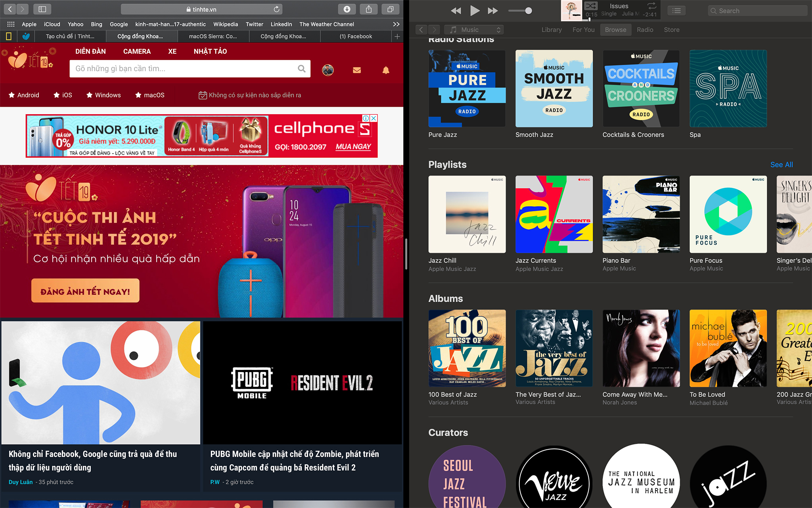This screenshot has height=508, width=812.
Task: Open DIỄN ĐÀN menu
Action: [x=90, y=51]
